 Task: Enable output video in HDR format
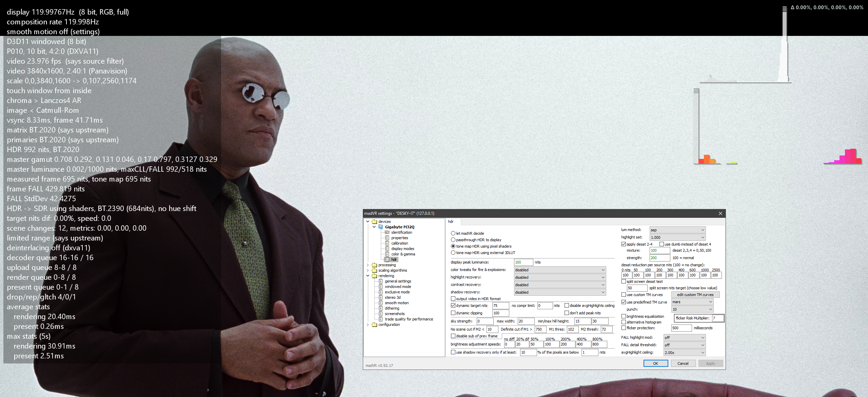coord(453,299)
